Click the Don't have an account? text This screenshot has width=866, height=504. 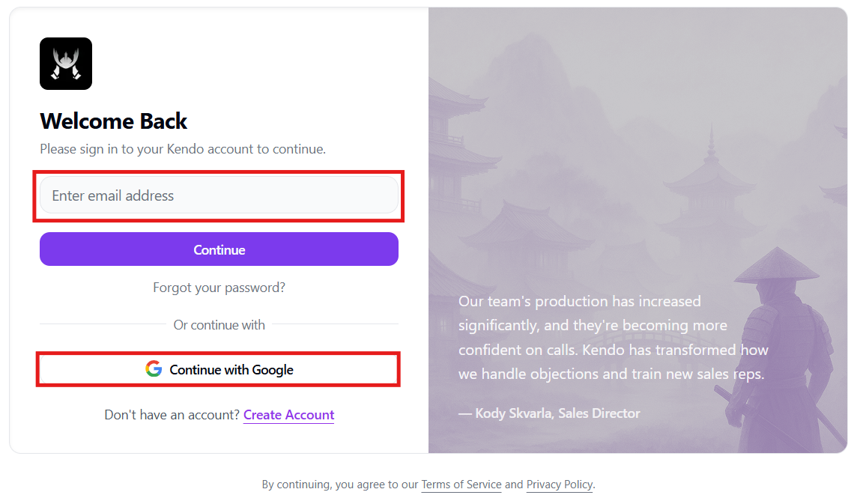click(x=172, y=415)
